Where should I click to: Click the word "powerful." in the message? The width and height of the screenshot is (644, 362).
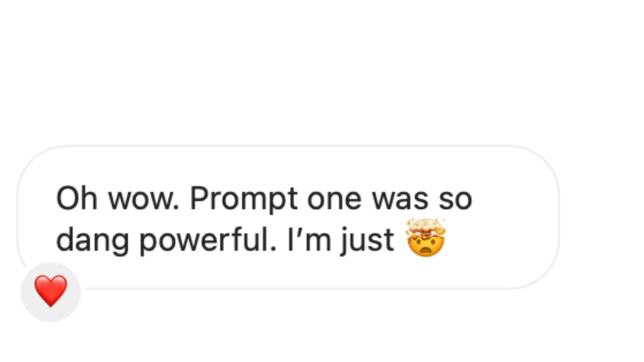[208, 240]
